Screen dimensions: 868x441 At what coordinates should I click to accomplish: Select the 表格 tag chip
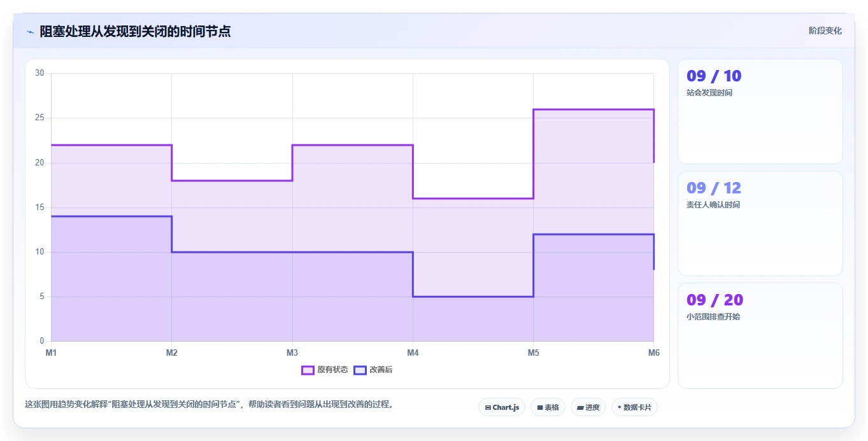(548, 407)
